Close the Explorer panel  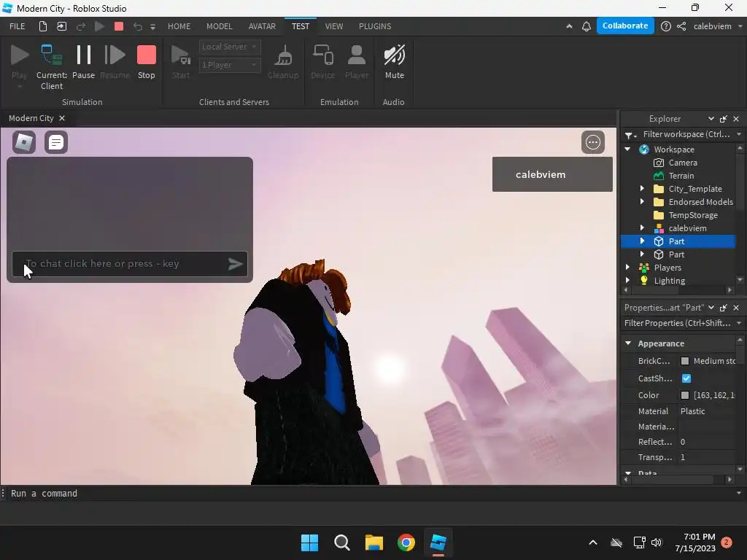coord(736,119)
